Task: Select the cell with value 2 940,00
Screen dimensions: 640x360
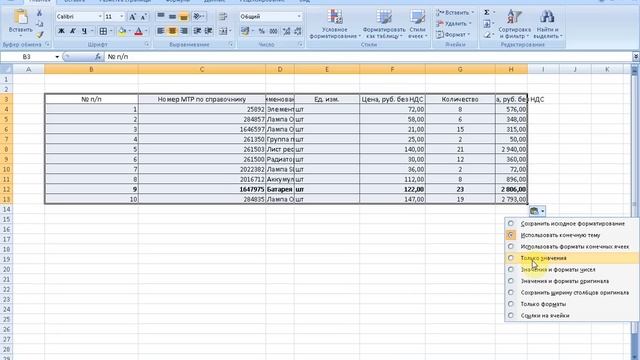Action: click(x=511, y=149)
